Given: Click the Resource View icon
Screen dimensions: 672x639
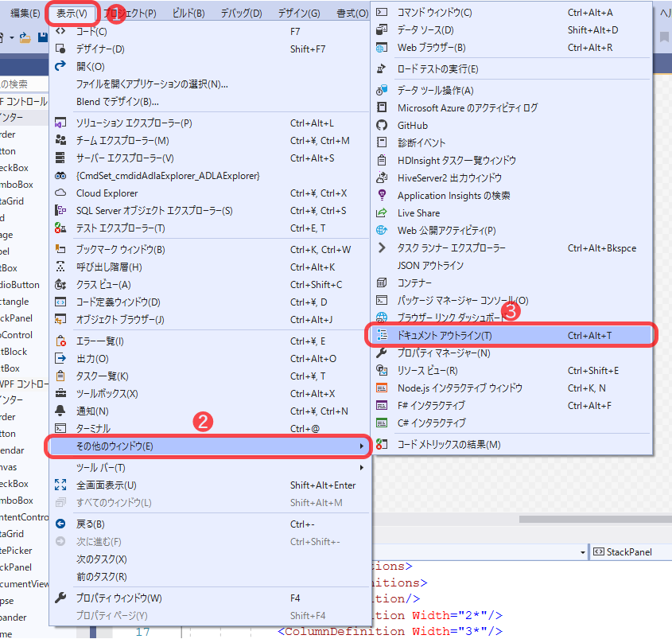Looking at the screenshot, I should pos(382,370).
